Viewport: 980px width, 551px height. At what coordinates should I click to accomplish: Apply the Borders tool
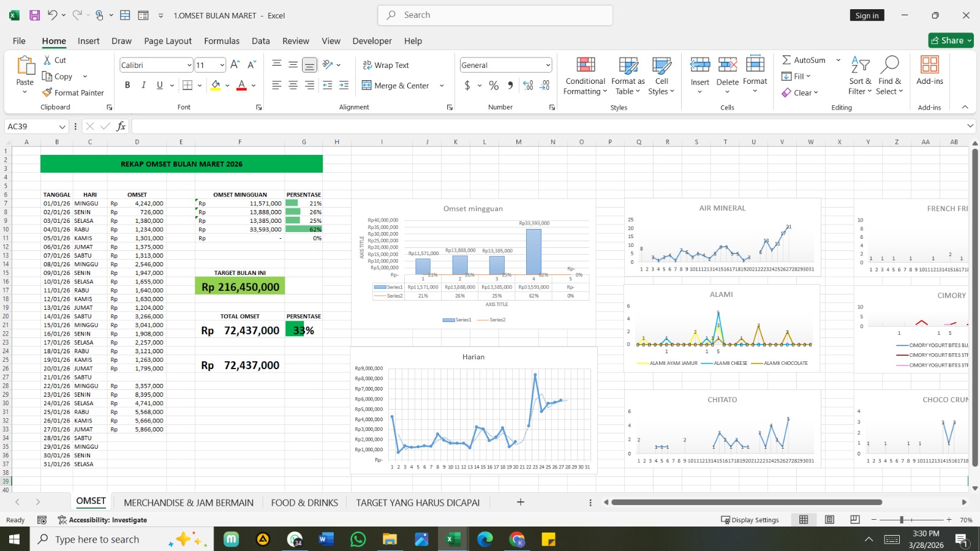pos(188,85)
